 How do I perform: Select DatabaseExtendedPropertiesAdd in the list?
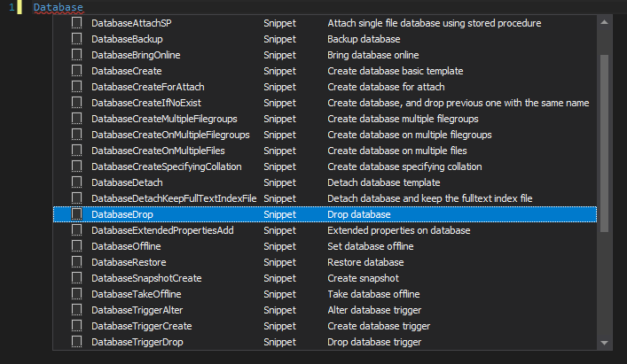coord(162,230)
